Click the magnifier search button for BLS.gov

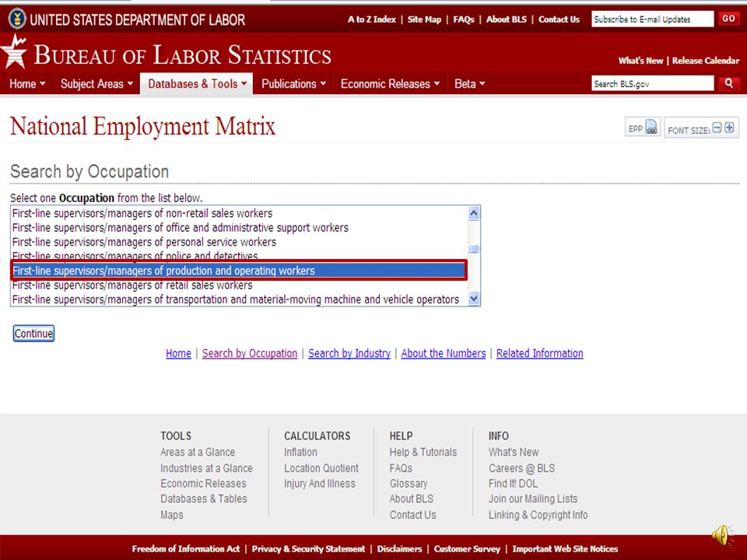click(x=729, y=83)
